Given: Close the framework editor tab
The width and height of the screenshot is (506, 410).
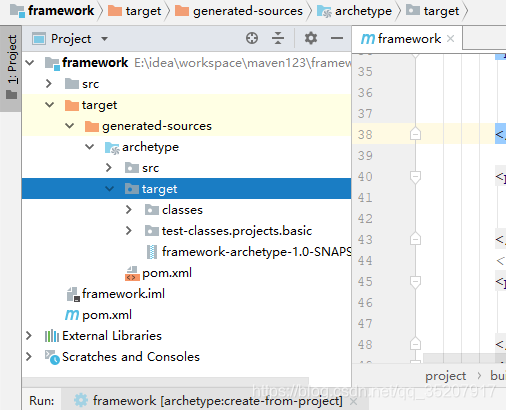Looking at the screenshot, I should (x=451, y=39).
